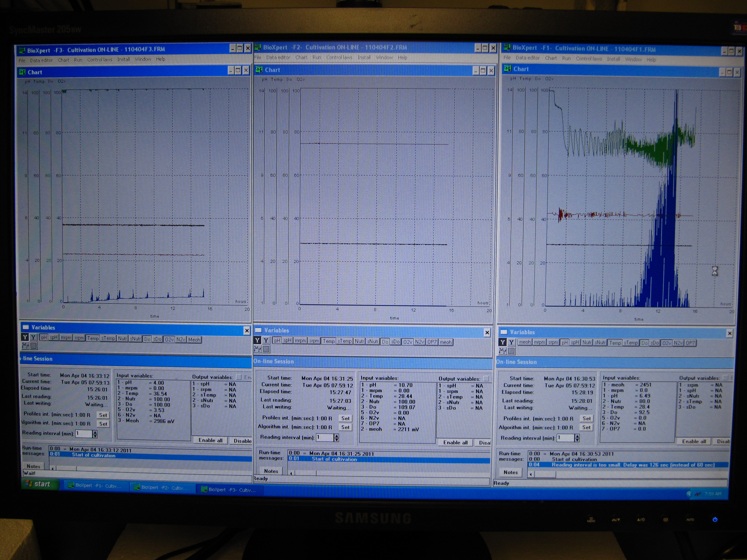The image size is (747, 560).
Task: Open the Data editor menu in F2 window
Action: (x=278, y=58)
